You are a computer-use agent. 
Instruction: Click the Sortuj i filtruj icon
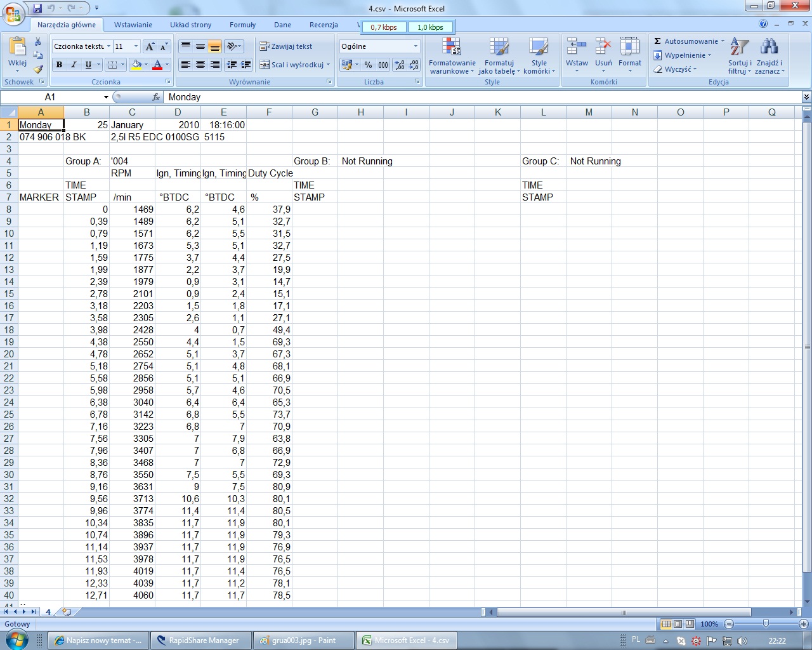coord(739,48)
